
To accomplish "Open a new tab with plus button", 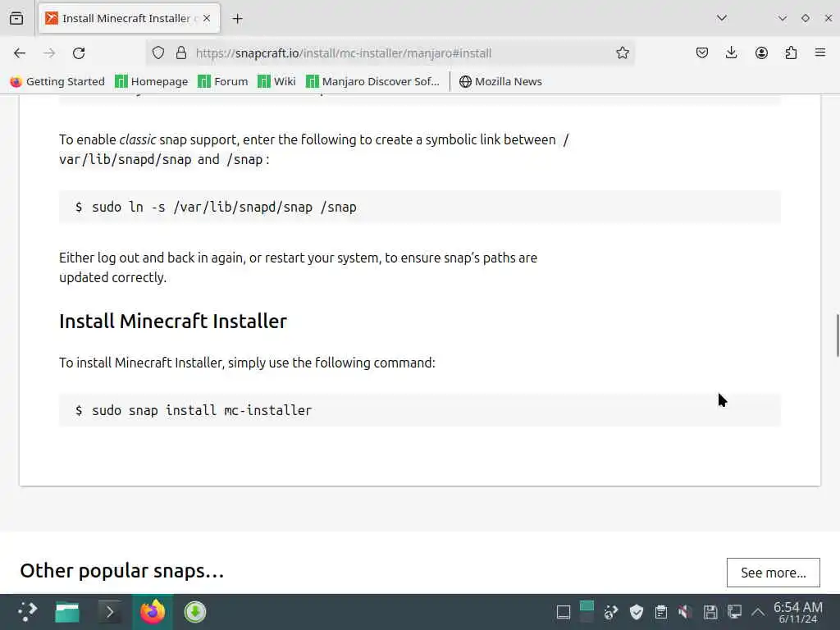I will click(237, 18).
